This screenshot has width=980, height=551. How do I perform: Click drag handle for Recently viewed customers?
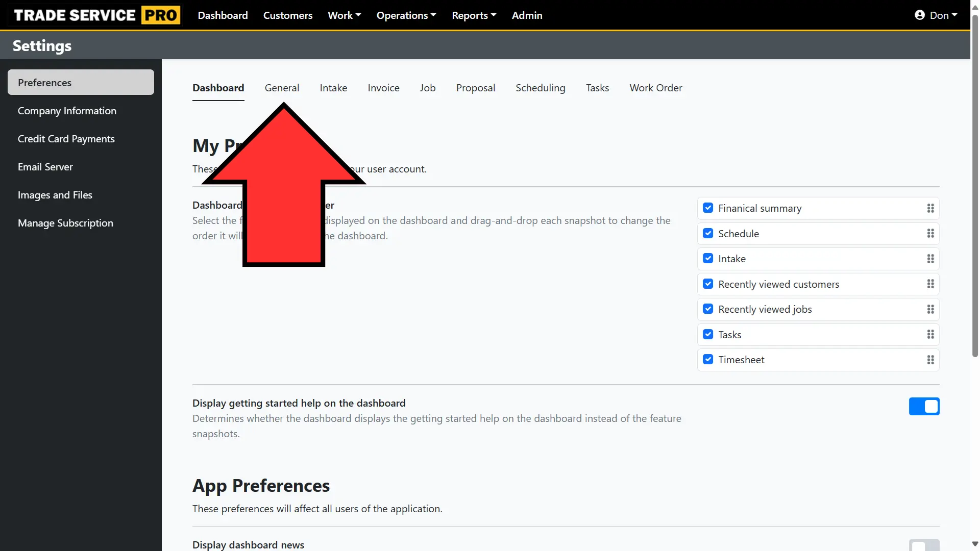click(930, 284)
